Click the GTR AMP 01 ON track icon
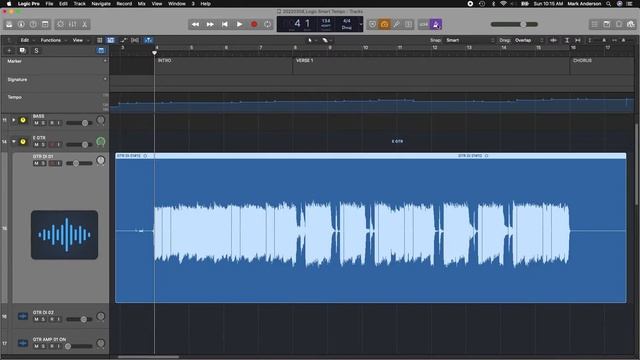Image resolution: width=640 pixels, height=360 pixels. pyautogui.click(x=23, y=343)
